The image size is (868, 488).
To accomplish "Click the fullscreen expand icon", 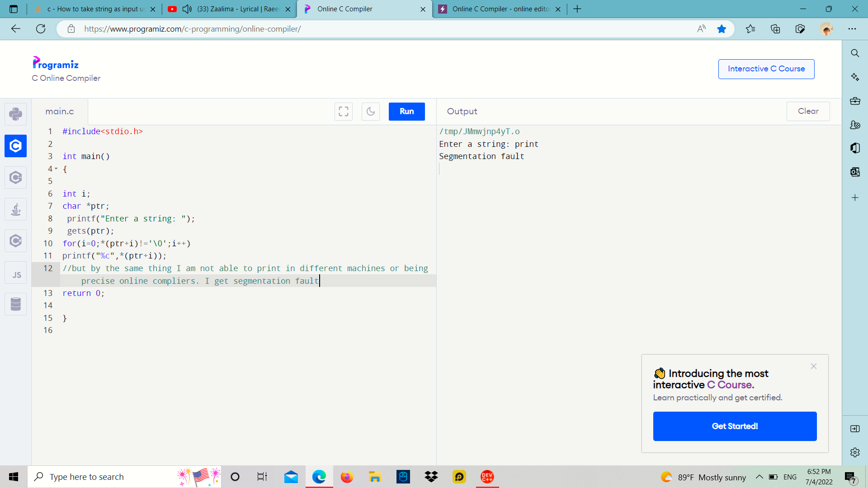I will pyautogui.click(x=344, y=112).
